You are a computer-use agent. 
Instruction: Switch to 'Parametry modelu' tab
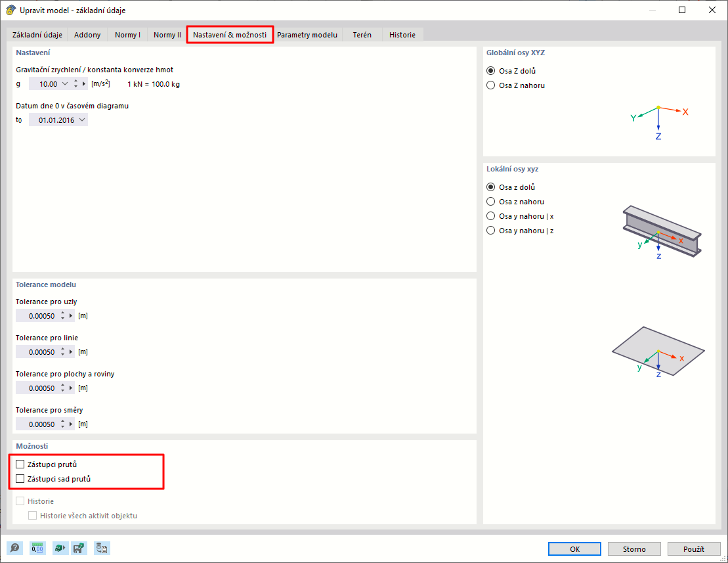pos(307,35)
